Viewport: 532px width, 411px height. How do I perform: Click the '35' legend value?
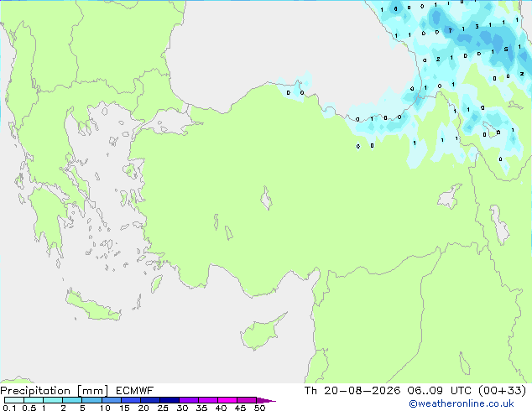201,408
